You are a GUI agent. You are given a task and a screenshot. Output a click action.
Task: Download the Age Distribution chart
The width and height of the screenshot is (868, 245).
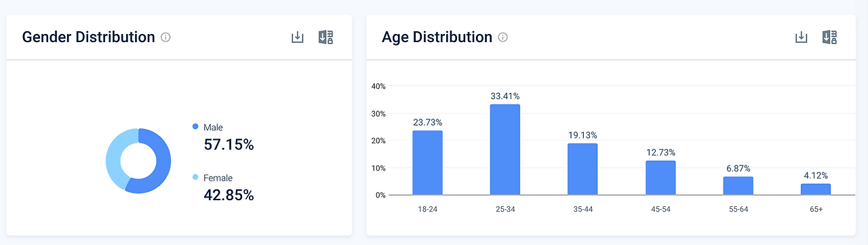[x=801, y=37]
